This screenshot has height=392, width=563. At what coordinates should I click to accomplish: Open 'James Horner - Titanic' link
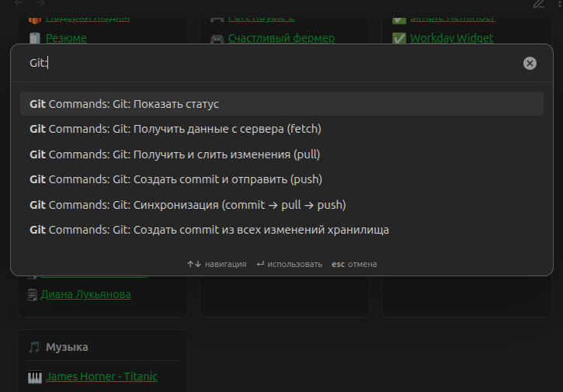point(102,376)
